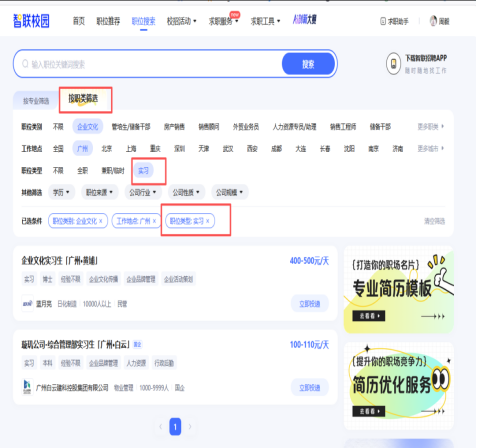Expand 更多城市 city list

(430, 149)
